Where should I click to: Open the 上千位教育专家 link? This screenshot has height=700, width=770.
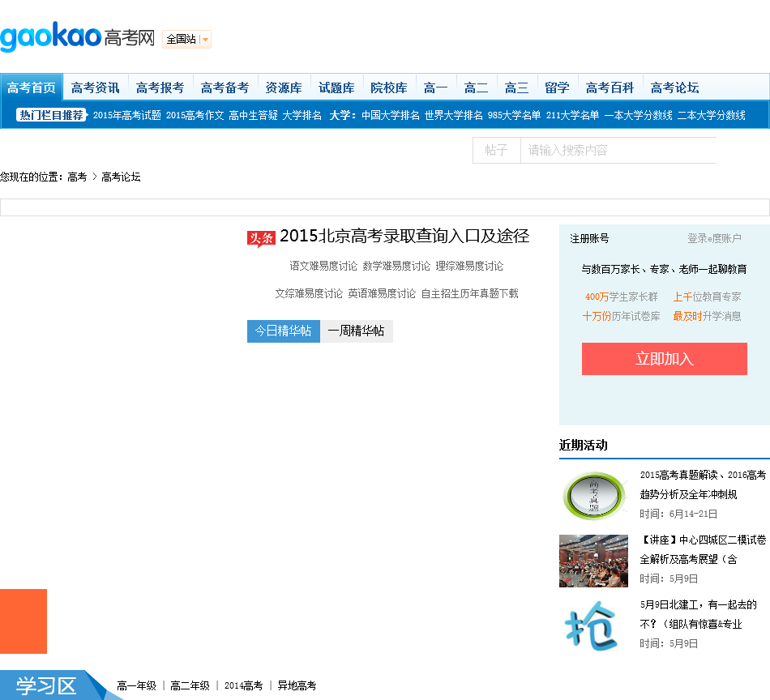click(707, 297)
